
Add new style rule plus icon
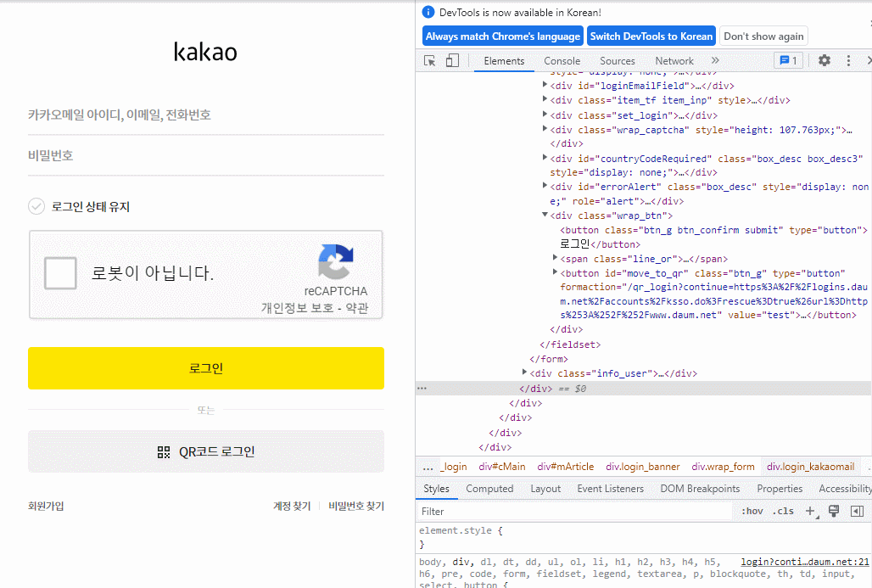pos(811,512)
